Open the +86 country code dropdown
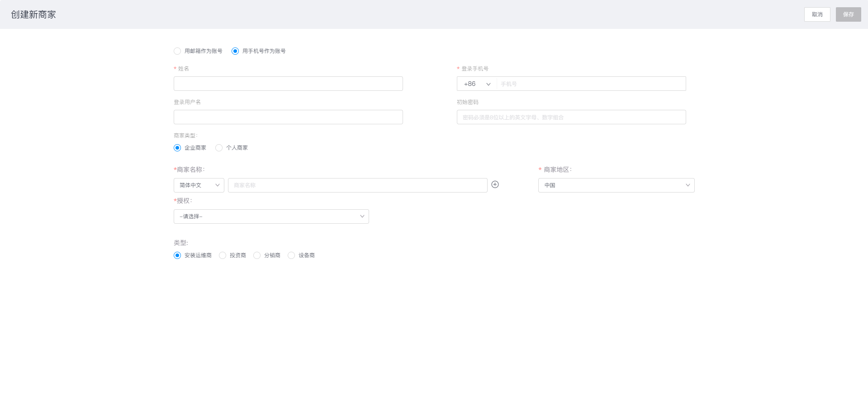 pyautogui.click(x=477, y=84)
